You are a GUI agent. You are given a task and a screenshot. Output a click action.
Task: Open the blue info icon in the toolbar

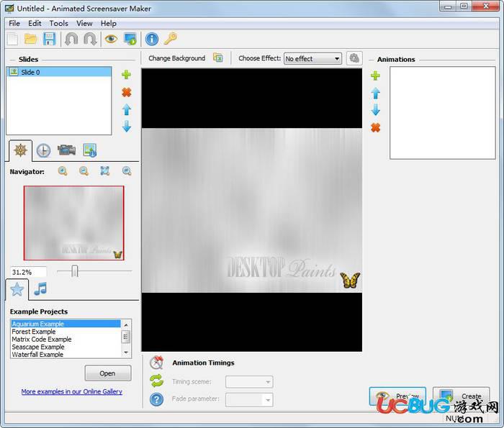[152, 39]
